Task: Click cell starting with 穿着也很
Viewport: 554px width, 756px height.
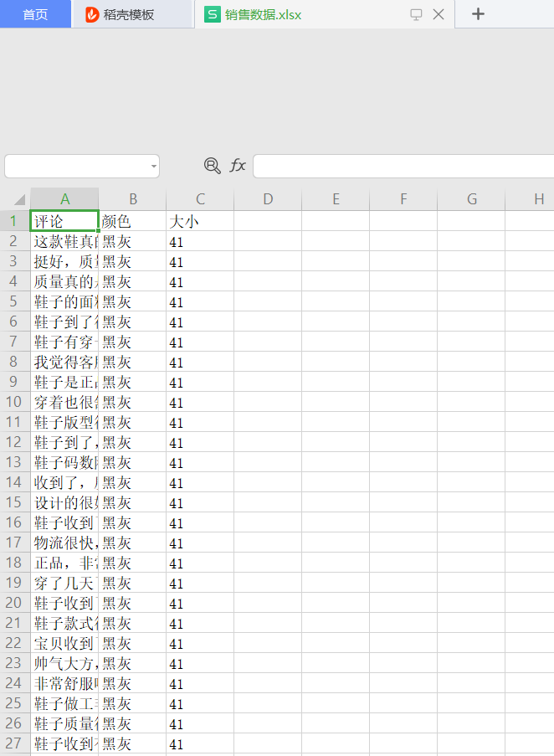Action: (64, 402)
